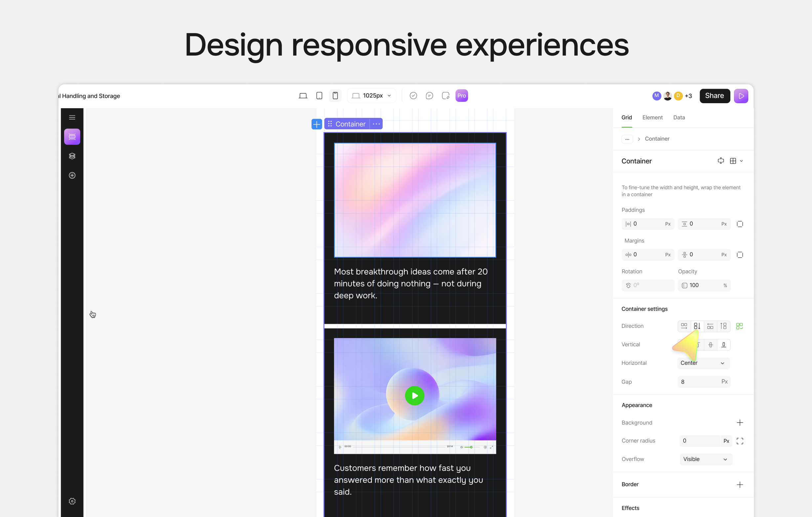Select the laptop device preview icon

[x=303, y=96]
